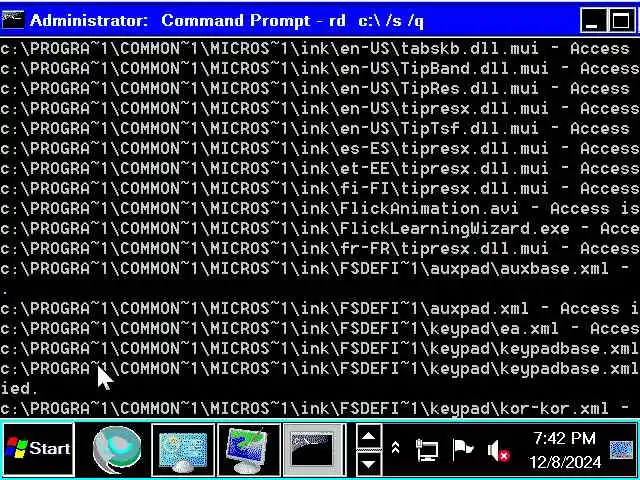Image resolution: width=640 pixels, height=480 pixels.
Task: Maximize the Command Prompt window
Action: coord(620,20)
